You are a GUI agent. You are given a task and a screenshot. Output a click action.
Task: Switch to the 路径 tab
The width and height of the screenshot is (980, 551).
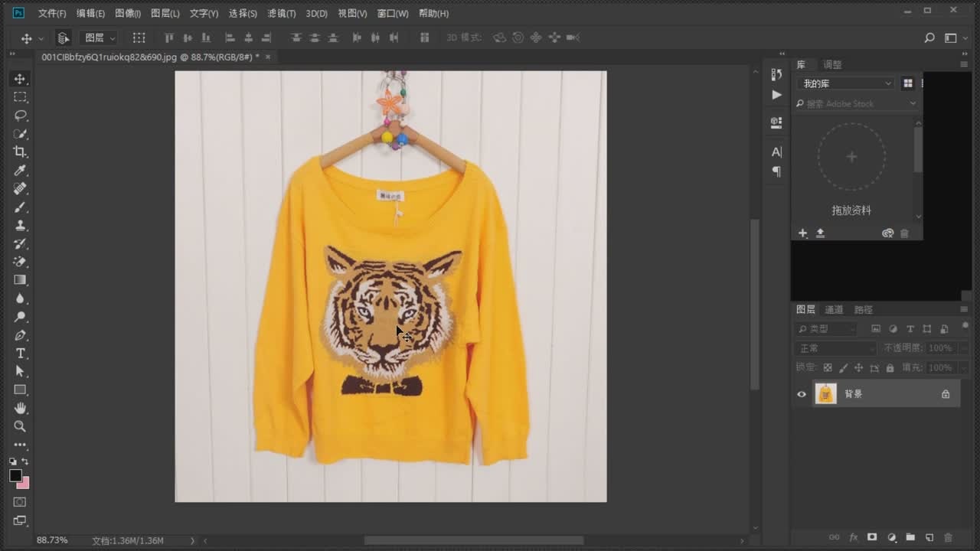click(x=863, y=310)
